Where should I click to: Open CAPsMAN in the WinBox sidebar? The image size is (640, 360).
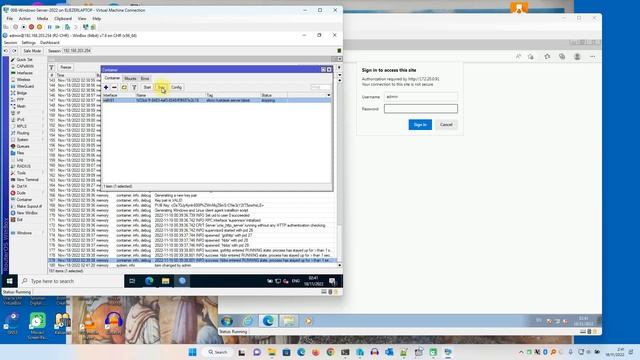click(x=24, y=66)
